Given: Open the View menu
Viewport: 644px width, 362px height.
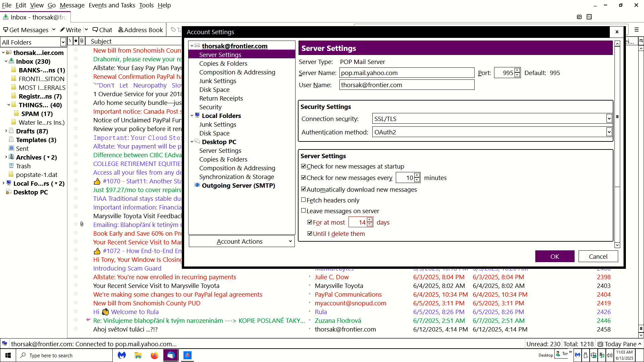Looking at the screenshot, I should [37, 5].
